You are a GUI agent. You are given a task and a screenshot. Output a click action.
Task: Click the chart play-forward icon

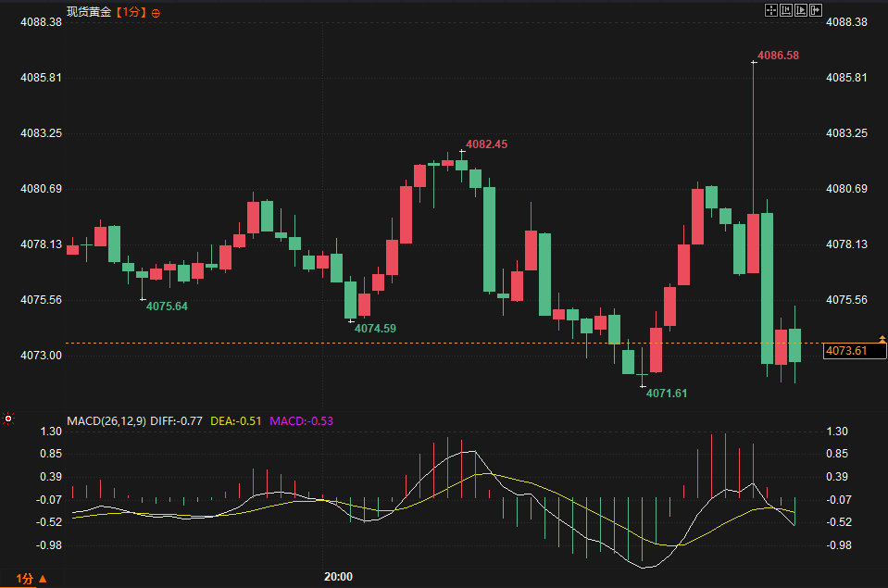point(801,10)
